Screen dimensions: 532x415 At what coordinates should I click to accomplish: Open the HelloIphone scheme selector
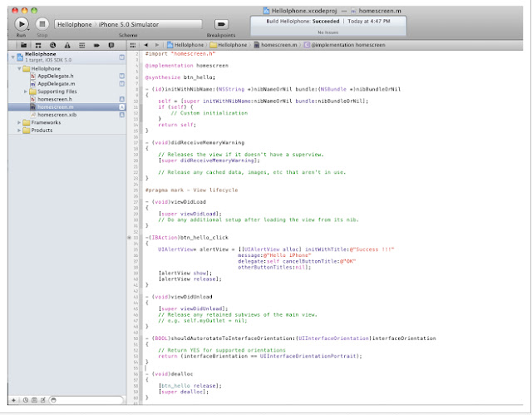75,24
